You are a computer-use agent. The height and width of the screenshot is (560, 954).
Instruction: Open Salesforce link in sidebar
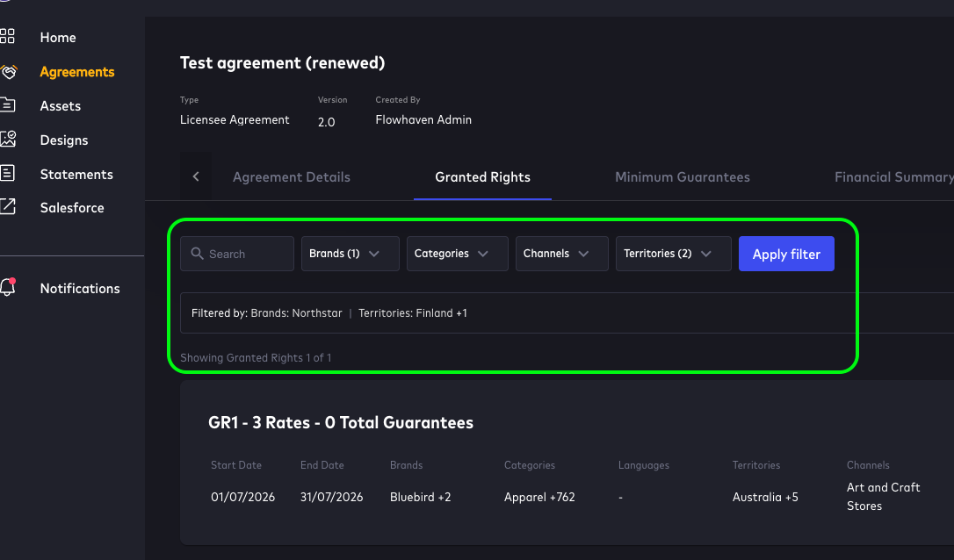pos(72,208)
